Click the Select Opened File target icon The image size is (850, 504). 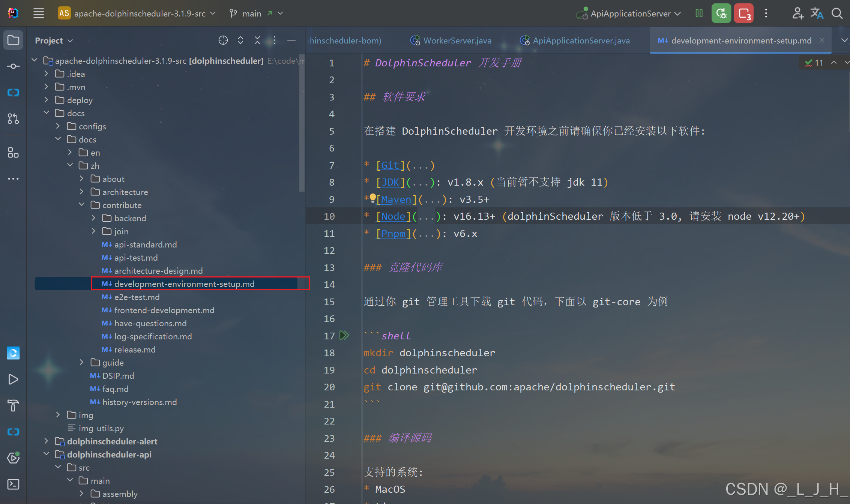(223, 40)
